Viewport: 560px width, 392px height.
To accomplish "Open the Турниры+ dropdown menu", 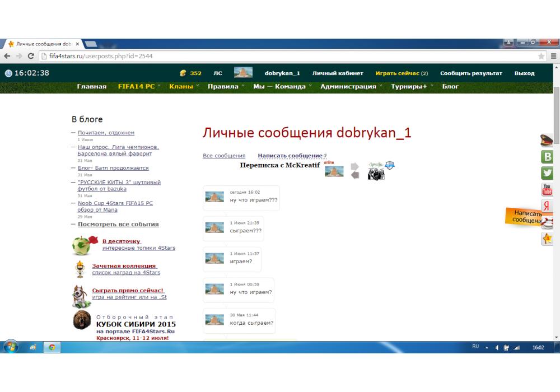I will pyautogui.click(x=409, y=86).
